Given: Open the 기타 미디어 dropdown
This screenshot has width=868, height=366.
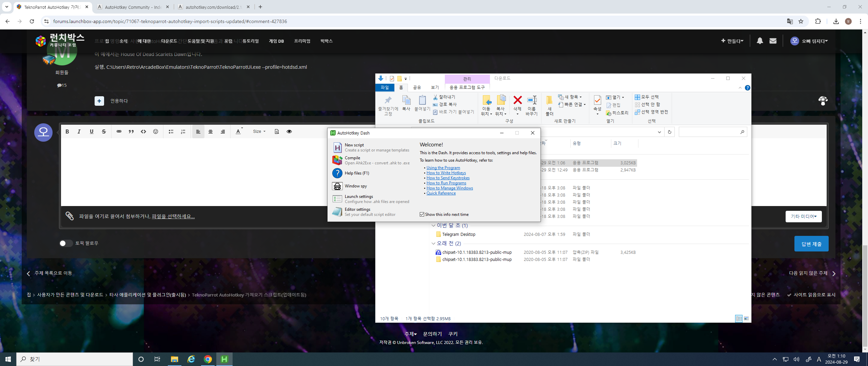Looking at the screenshot, I should tap(804, 217).
